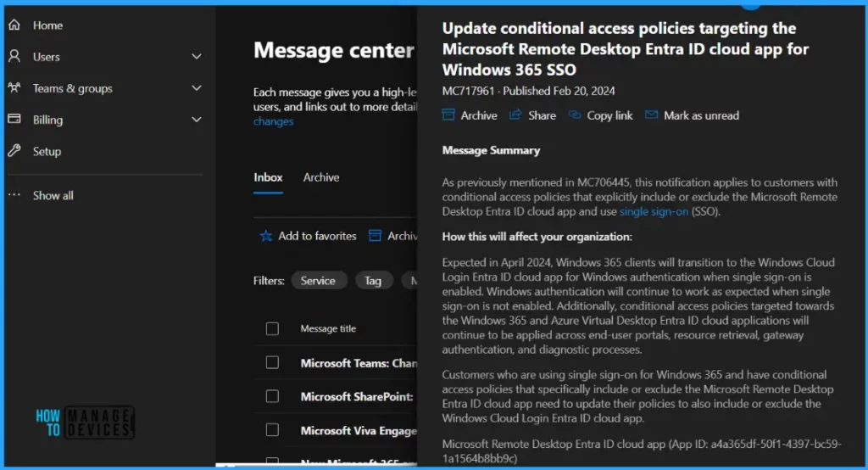Check the Microsoft Viva Engage message checkbox

tap(272, 430)
